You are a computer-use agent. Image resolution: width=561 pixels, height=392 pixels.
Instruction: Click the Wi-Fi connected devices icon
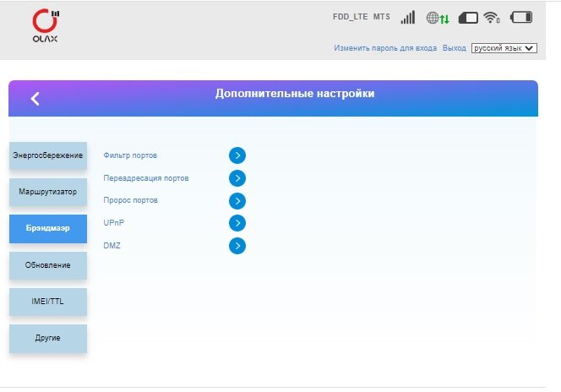tap(492, 17)
